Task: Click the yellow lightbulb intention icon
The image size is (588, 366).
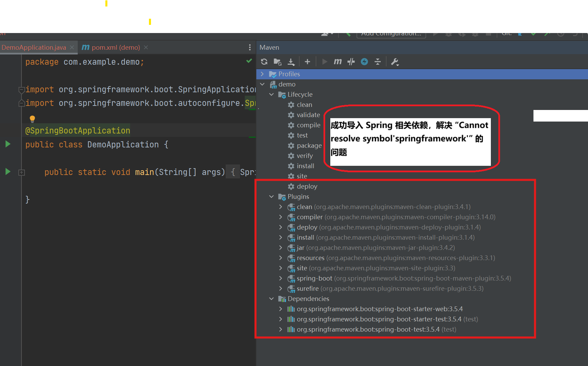Action: point(32,119)
